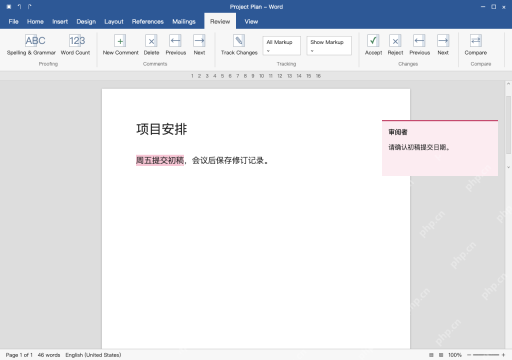Click the highlighted text 周五提交初稿
The height and width of the screenshot is (360, 512).
160,160
